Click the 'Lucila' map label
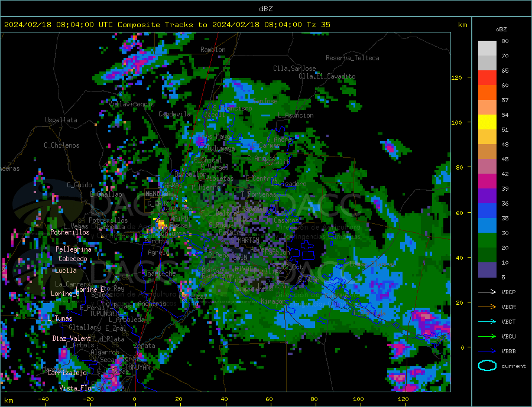Viewport: 532px width, 407px height. (x=66, y=271)
